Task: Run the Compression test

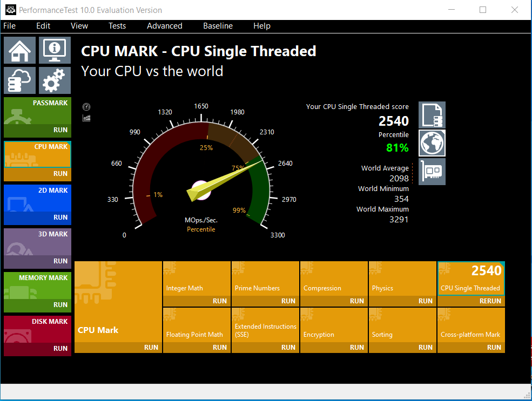Action: (x=334, y=301)
